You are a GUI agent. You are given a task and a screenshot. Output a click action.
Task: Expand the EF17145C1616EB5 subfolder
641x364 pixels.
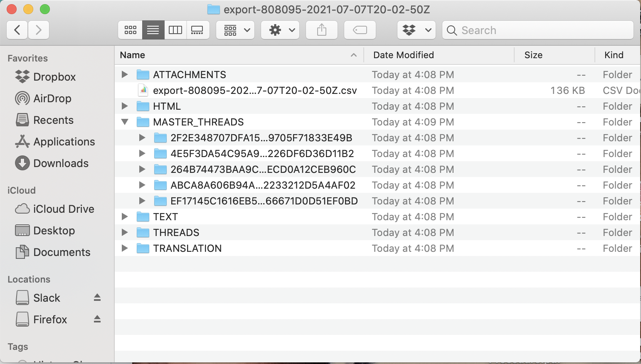(142, 201)
